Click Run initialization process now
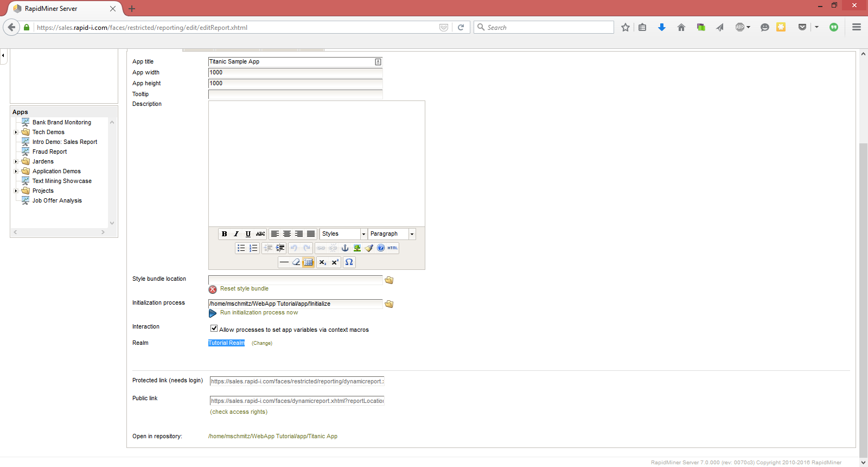 (259, 313)
